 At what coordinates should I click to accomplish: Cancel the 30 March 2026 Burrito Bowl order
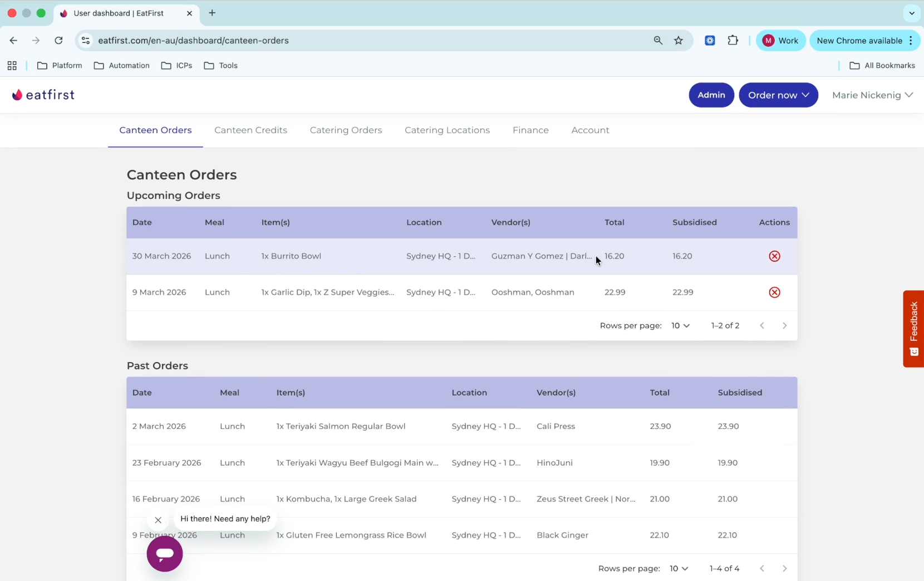point(774,256)
